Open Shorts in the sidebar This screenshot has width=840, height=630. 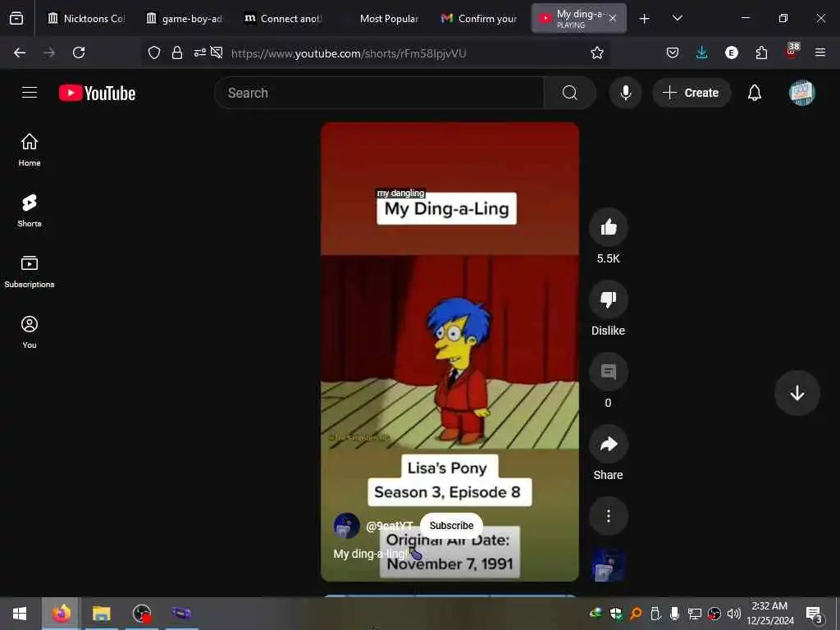[x=30, y=211]
